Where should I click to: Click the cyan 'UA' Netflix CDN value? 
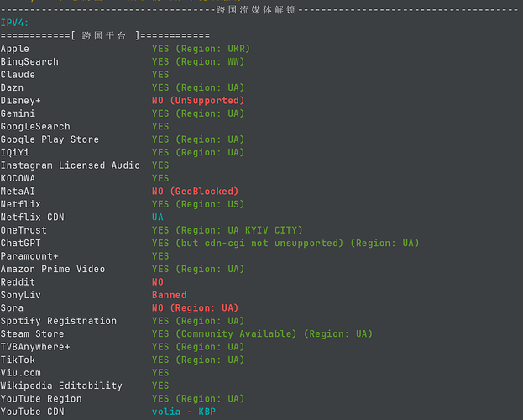point(158,218)
